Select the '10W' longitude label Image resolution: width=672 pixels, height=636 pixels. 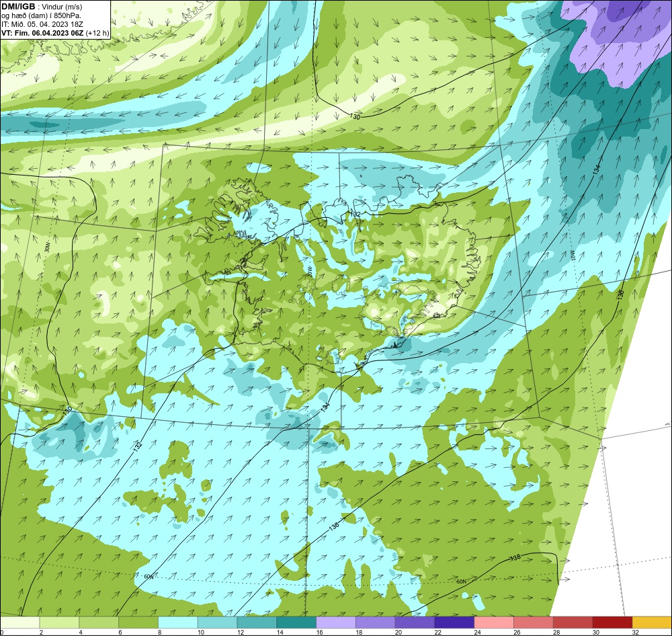coord(572,255)
